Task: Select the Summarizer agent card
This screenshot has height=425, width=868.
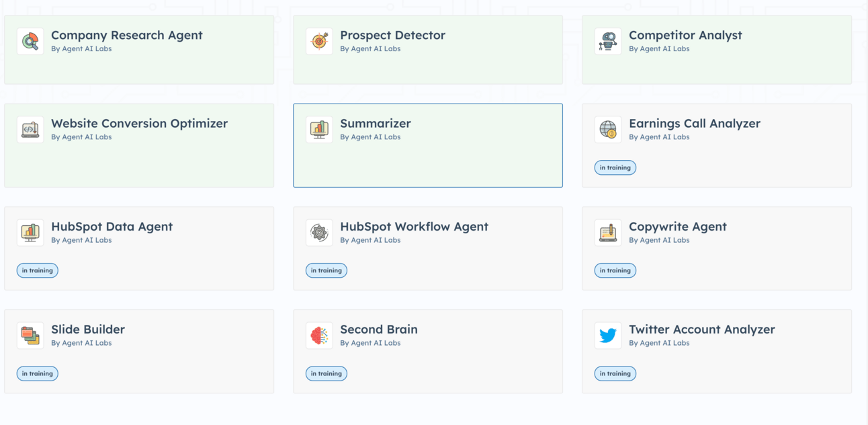Action: pos(427,161)
